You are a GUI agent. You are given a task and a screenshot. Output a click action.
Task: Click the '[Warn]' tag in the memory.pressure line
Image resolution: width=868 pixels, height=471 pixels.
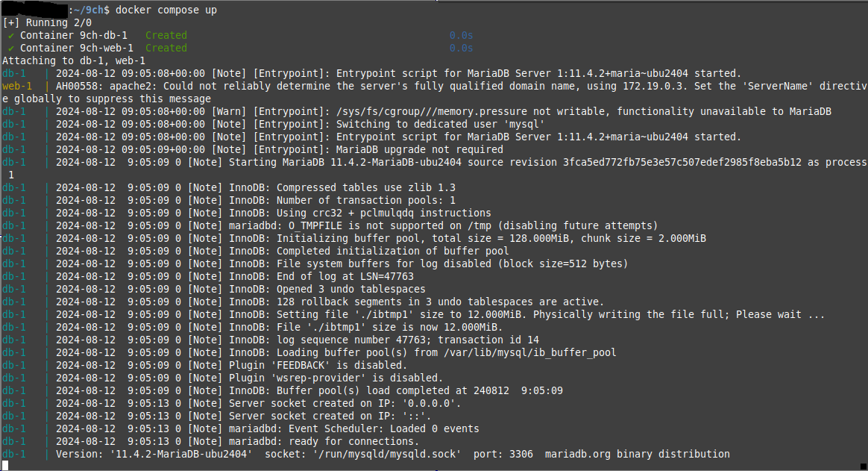229,111
